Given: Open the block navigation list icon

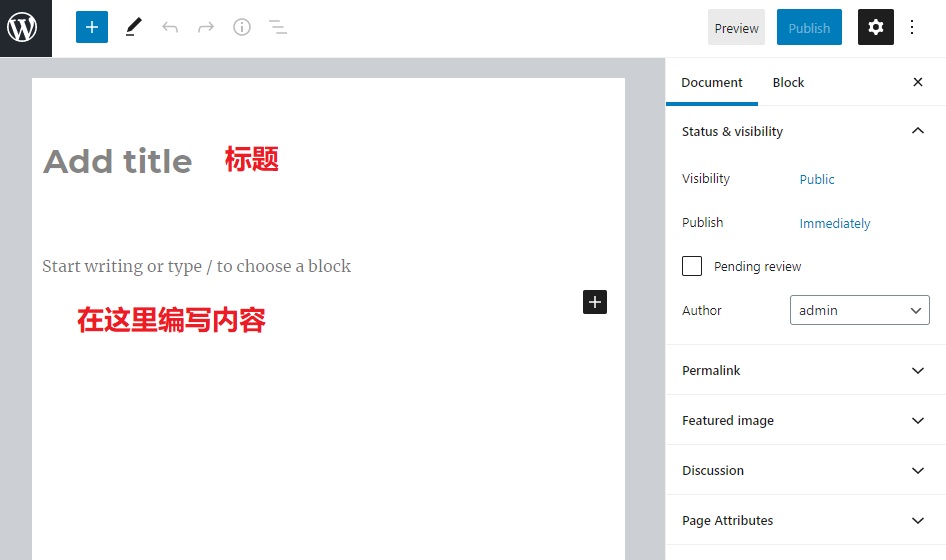Looking at the screenshot, I should click(278, 28).
